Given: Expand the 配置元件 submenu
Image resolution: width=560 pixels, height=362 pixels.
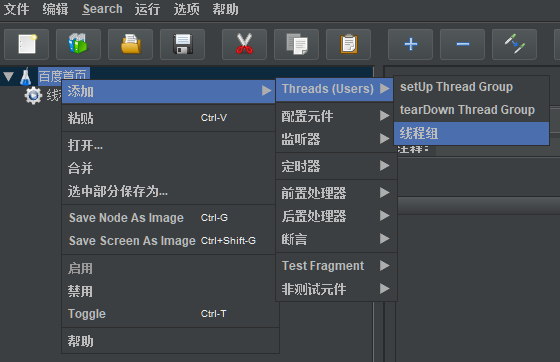Looking at the screenshot, I should (x=336, y=116).
